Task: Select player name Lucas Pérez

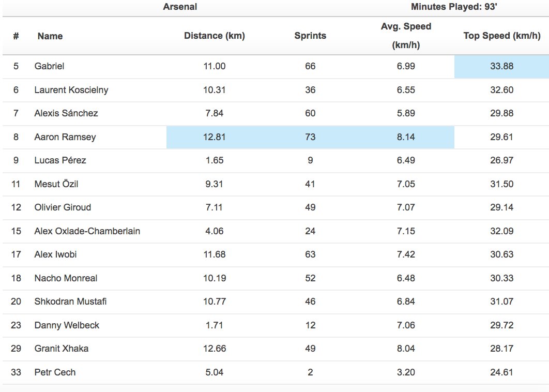Action: [60, 160]
